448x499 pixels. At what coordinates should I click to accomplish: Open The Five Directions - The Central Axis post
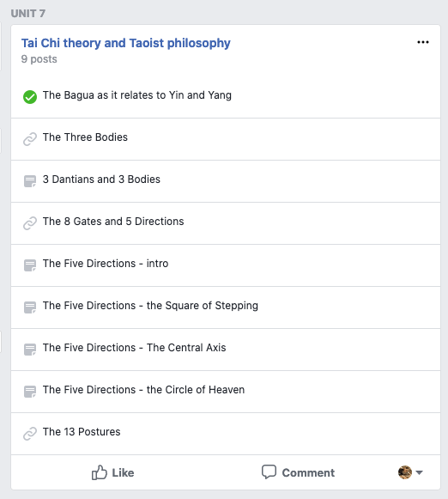click(135, 348)
